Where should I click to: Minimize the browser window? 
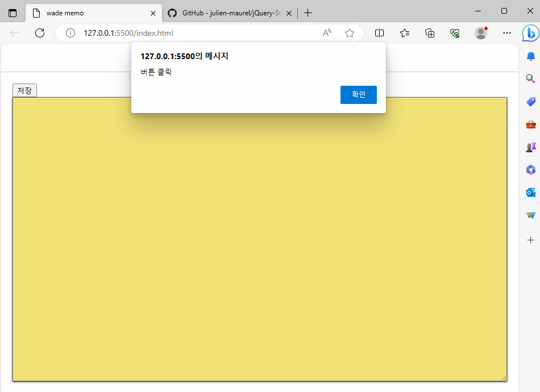click(478, 11)
